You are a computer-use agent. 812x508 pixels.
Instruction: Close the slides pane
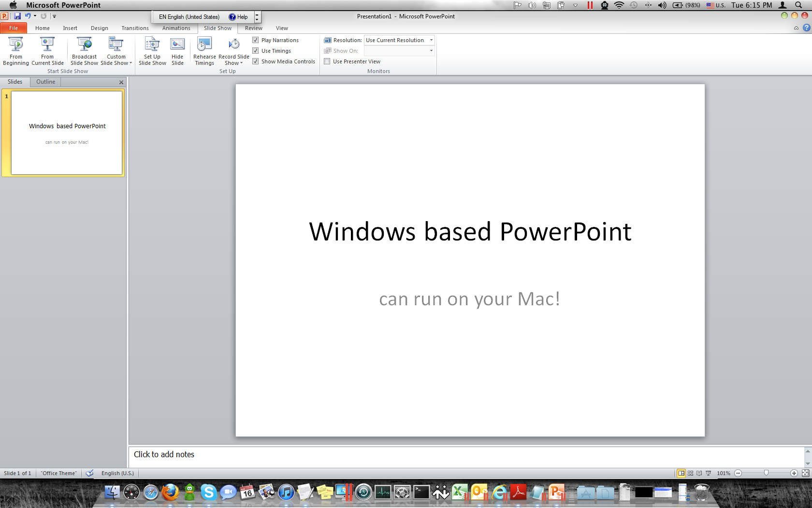[121, 82]
